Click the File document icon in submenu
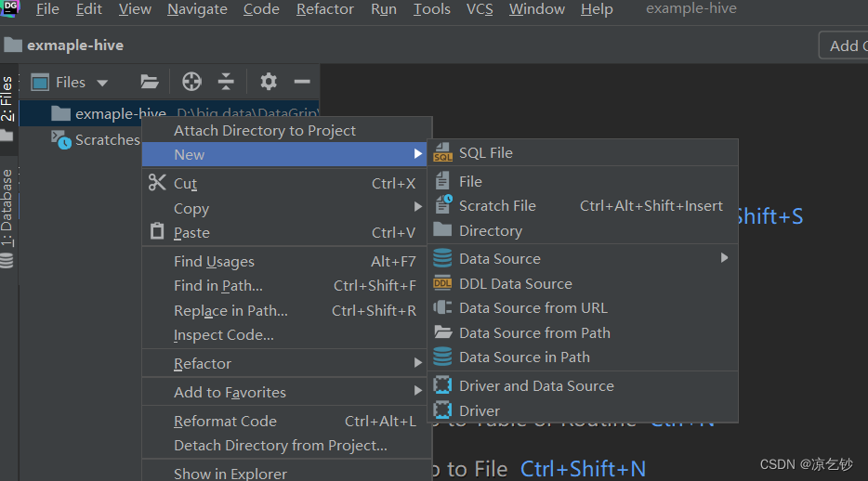This screenshot has height=481, width=868. [x=442, y=181]
